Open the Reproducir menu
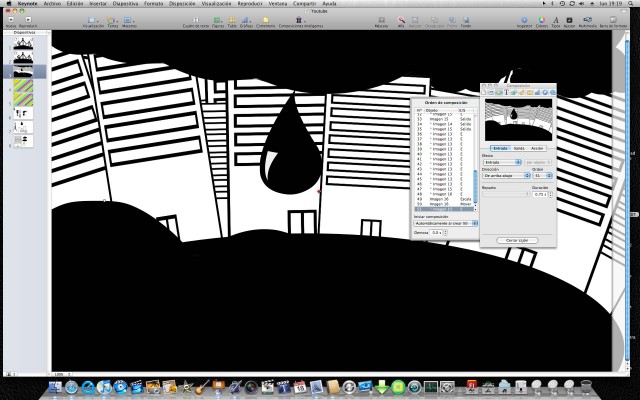Viewport: 640px width, 400px height. coord(250,3)
